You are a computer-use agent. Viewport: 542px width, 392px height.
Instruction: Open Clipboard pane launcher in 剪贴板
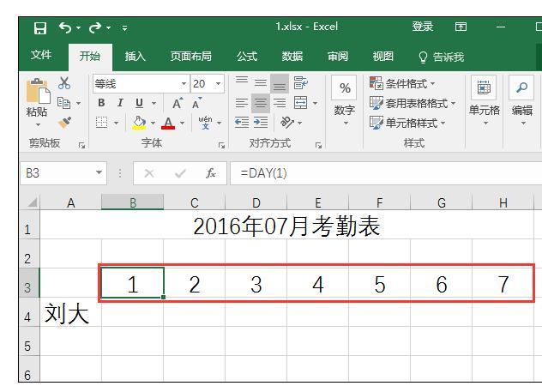[x=82, y=146]
